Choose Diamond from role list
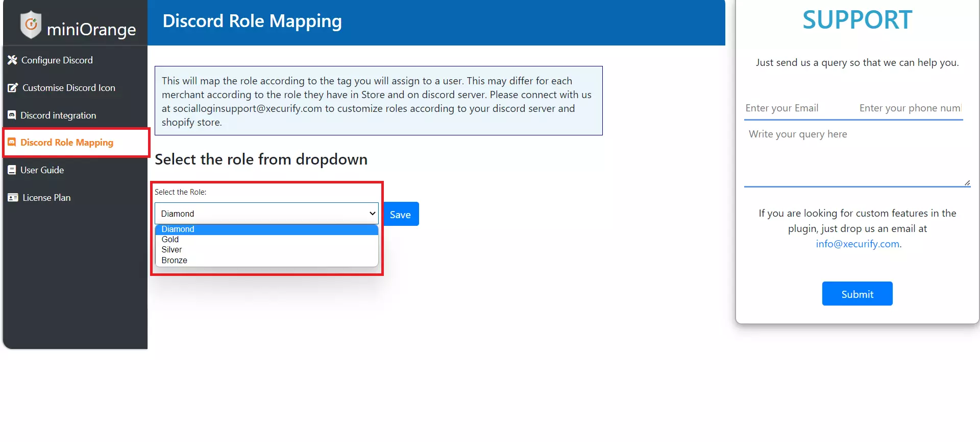Image resolution: width=980 pixels, height=442 pixels. (x=266, y=229)
